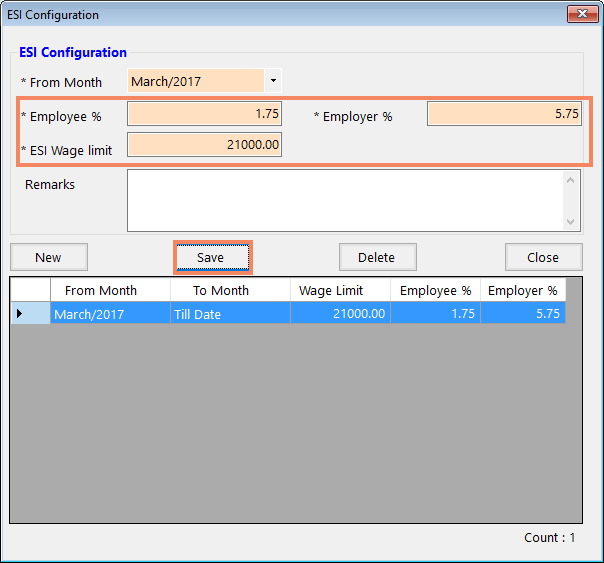Focus the Employer % input field
Screen dimensions: 604x563
tap(504, 114)
